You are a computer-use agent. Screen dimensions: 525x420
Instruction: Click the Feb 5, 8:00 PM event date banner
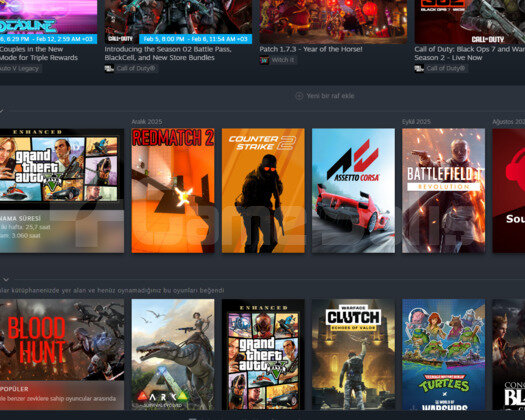[196, 39]
